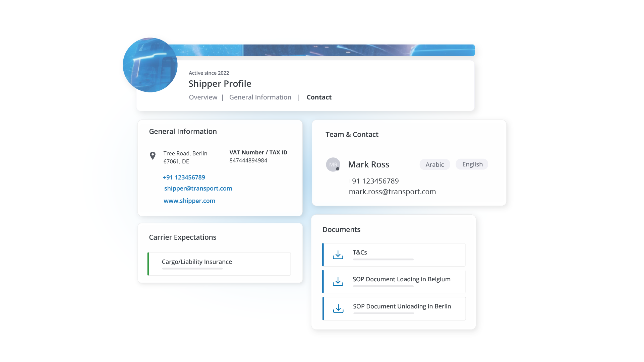Switch to General Information tab
Screen dimensions: 644x362
(x=260, y=97)
